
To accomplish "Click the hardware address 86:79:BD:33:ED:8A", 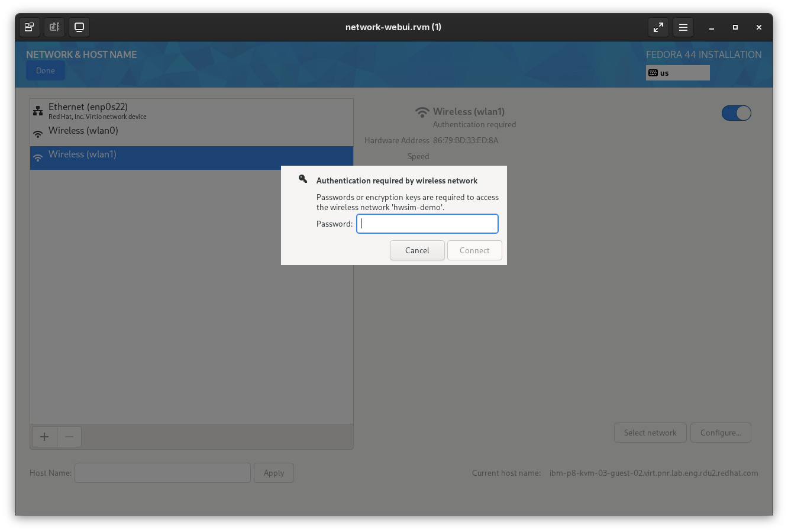I will coord(466,141).
